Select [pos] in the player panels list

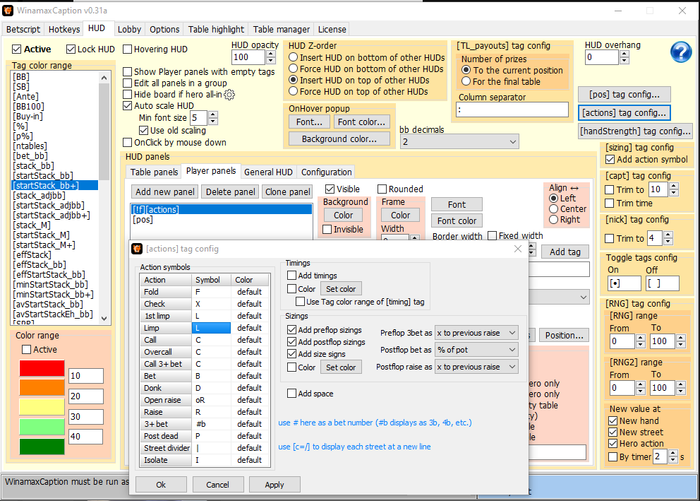click(143, 219)
